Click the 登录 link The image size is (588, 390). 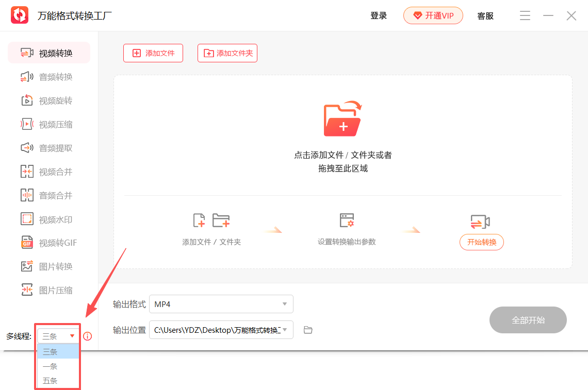click(379, 16)
